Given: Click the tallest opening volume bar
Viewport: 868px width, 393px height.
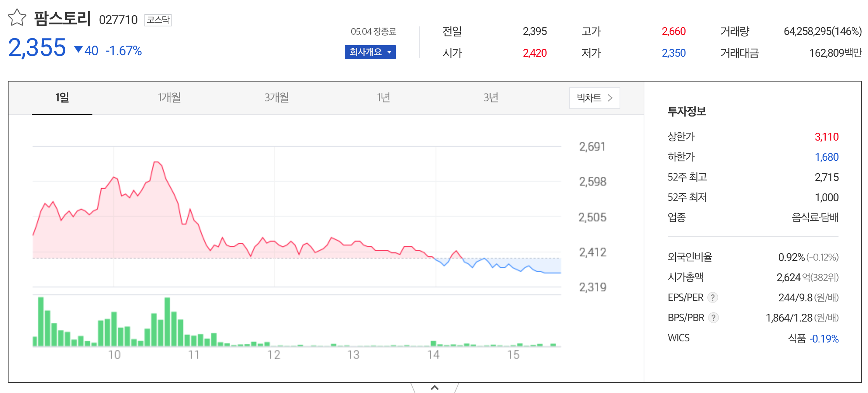Looking at the screenshot, I should click(x=41, y=322).
